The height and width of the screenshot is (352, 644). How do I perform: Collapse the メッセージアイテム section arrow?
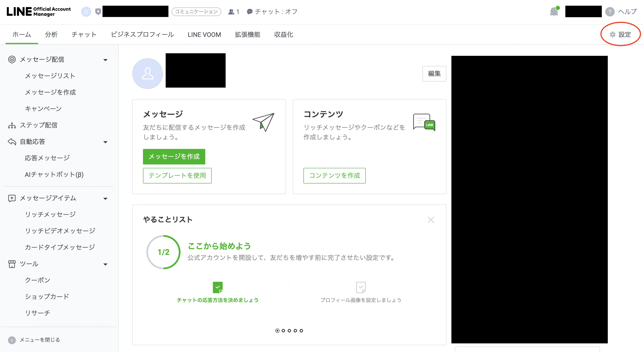[x=105, y=199]
